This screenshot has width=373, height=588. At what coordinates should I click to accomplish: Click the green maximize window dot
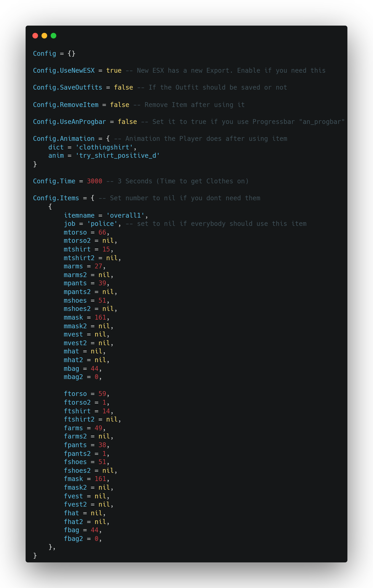coord(53,36)
